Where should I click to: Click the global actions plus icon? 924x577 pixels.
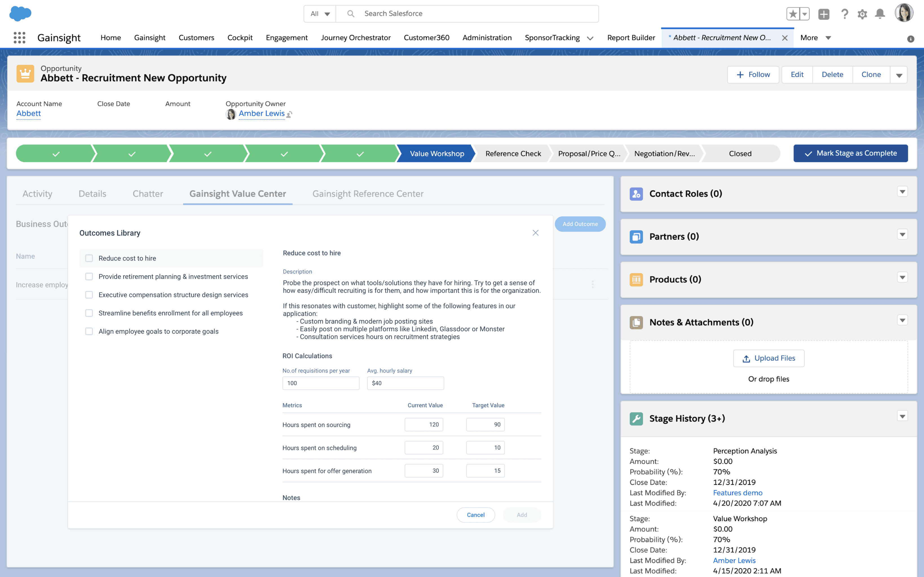pyautogui.click(x=824, y=14)
